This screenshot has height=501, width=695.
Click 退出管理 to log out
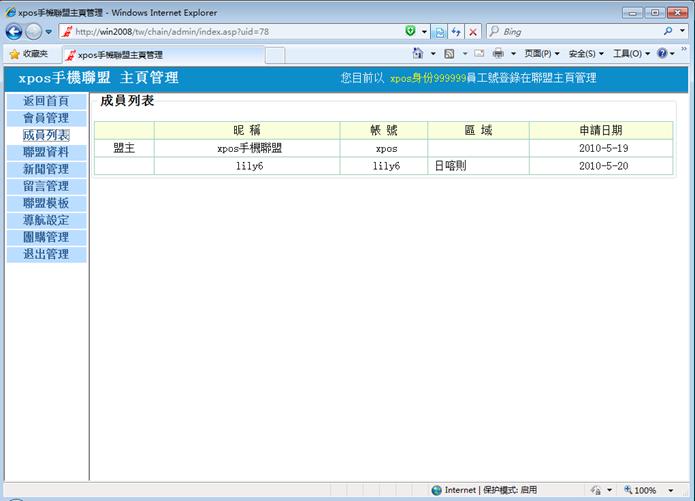coord(46,254)
